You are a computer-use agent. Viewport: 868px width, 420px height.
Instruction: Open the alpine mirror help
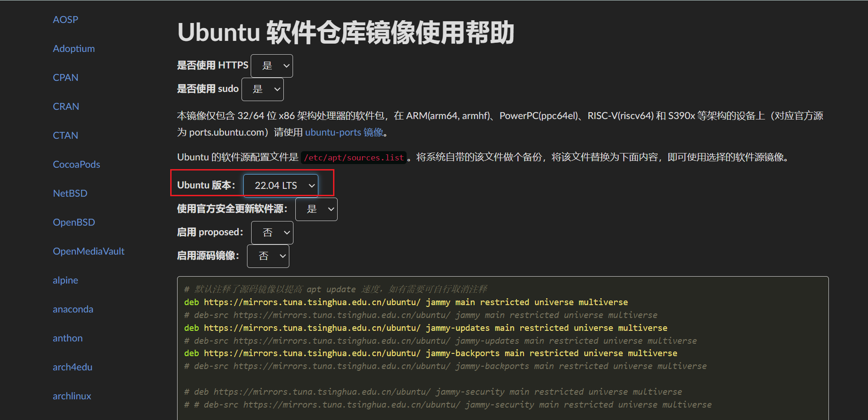click(x=65, y=280)
